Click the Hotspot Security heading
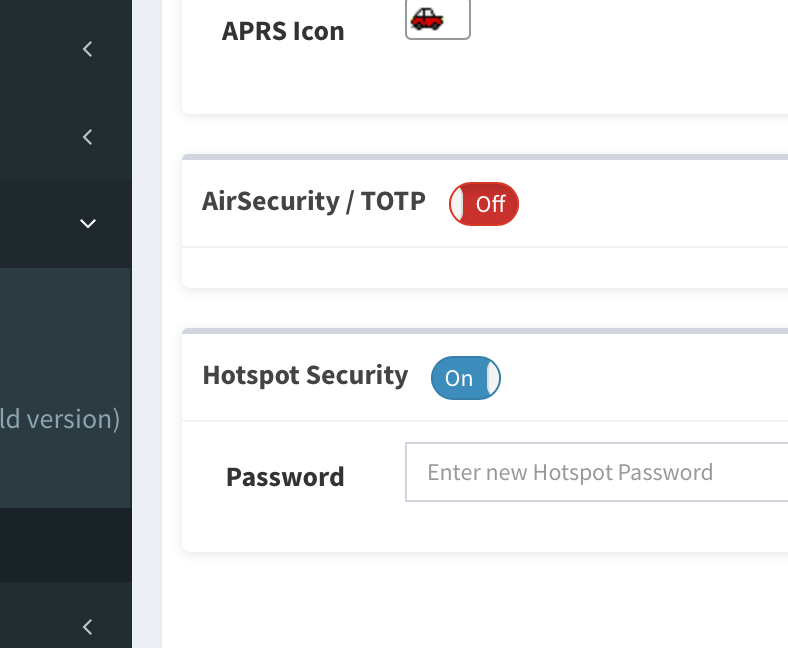This screenshot has width=788, height=648. 305,375
